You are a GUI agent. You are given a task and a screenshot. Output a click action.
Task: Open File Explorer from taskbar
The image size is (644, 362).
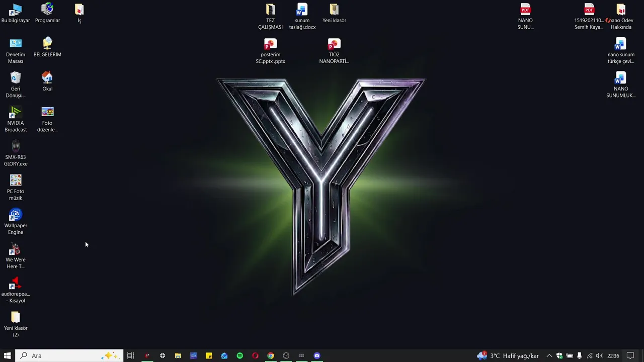click(178, 355)
